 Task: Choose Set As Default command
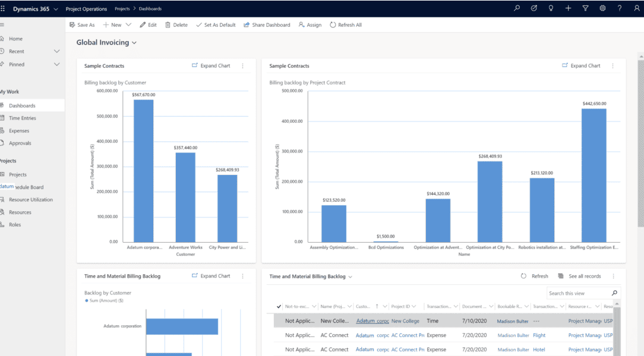pos(216,25)
